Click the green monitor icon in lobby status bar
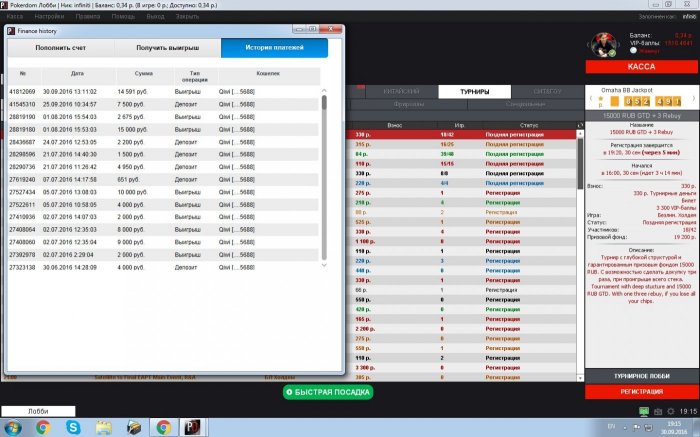The image size is (700, 437). 644,412
